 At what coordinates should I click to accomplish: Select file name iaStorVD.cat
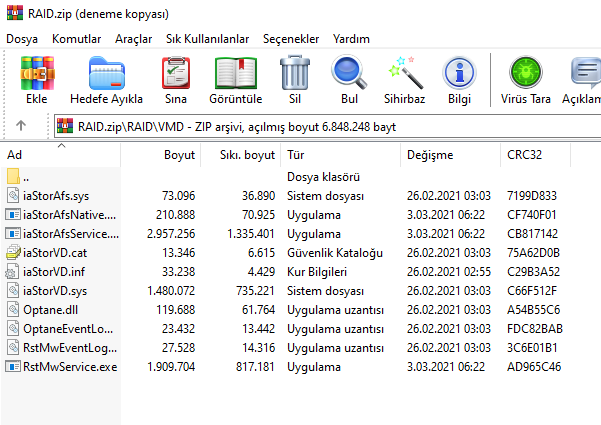55,253
